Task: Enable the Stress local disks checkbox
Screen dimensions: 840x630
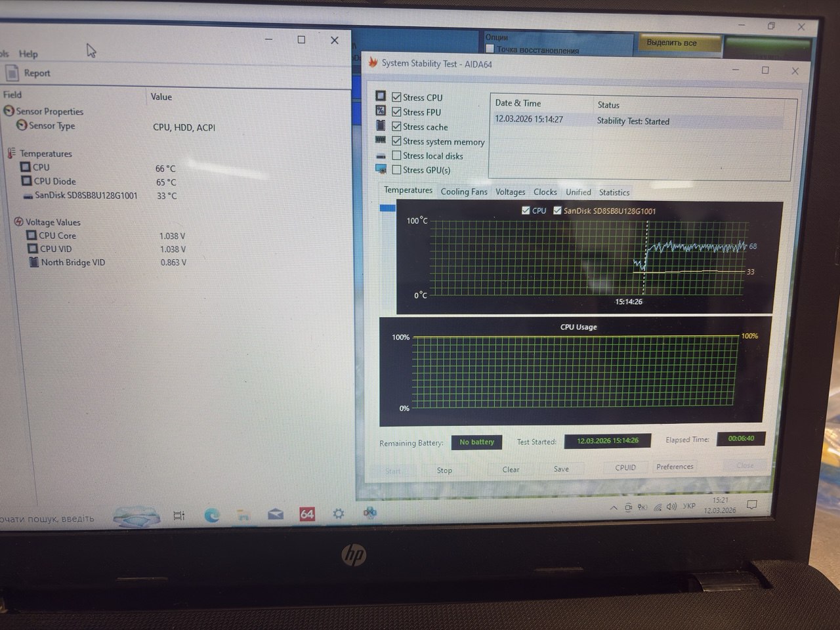Action: coord(396,156)
